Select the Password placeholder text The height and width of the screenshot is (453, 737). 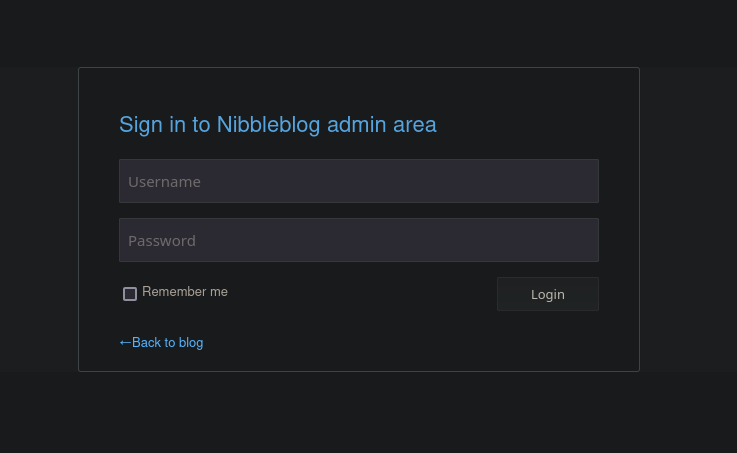pos(162,241)
